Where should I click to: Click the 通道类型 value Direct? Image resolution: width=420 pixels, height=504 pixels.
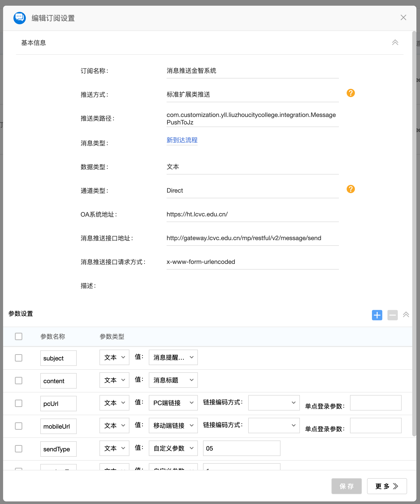[x=175, y=191]
